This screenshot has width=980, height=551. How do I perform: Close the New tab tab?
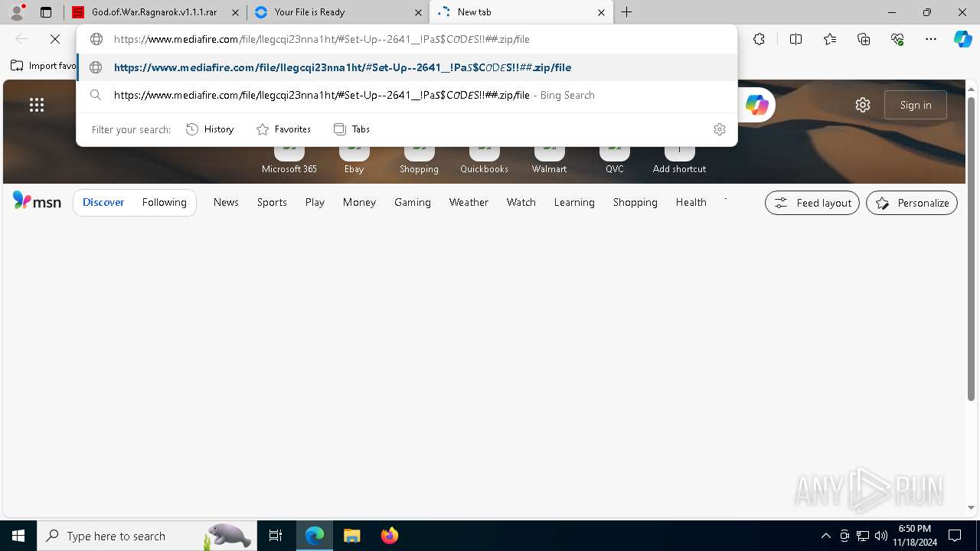pos(601,12)
